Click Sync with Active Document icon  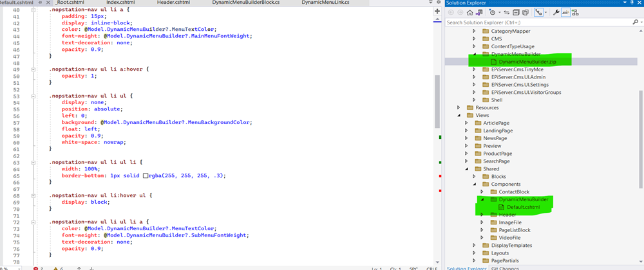coord(507,12)
